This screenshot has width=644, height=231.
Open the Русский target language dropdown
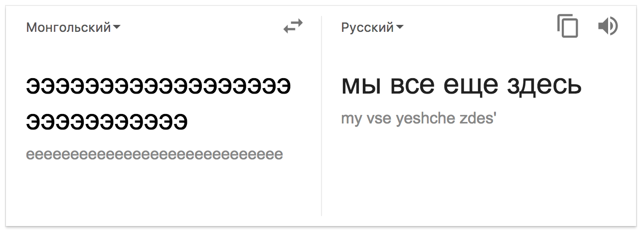367,27
